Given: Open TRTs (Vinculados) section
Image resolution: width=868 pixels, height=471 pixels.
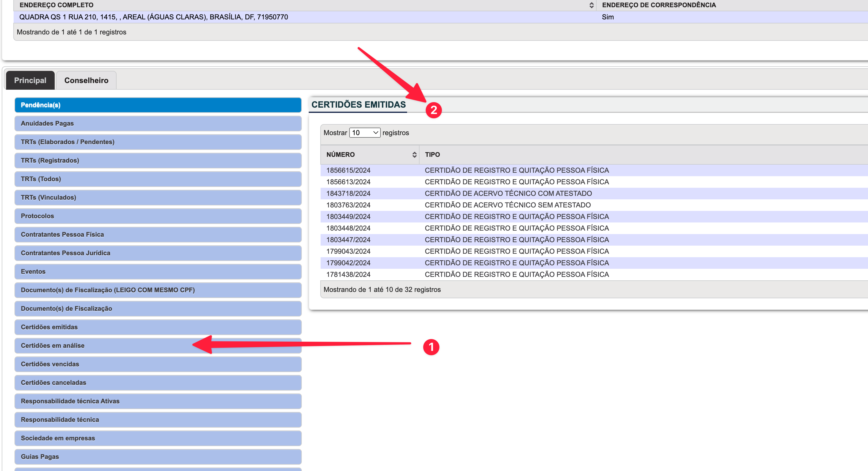Looking at the screenshot, I should coord(158,197).
